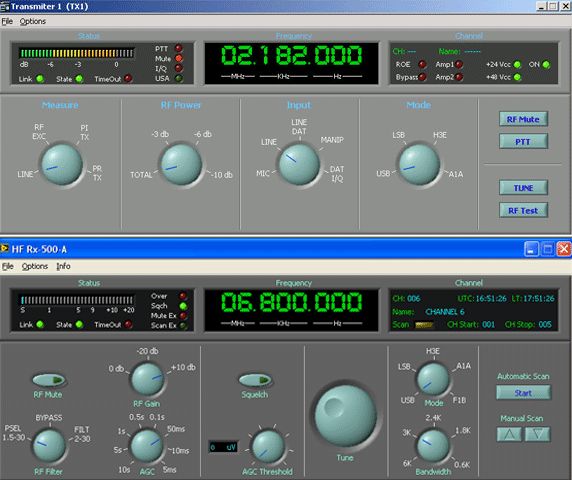572x480 pixels.
Task: Click the RF Filter knob
Action: 49,445
